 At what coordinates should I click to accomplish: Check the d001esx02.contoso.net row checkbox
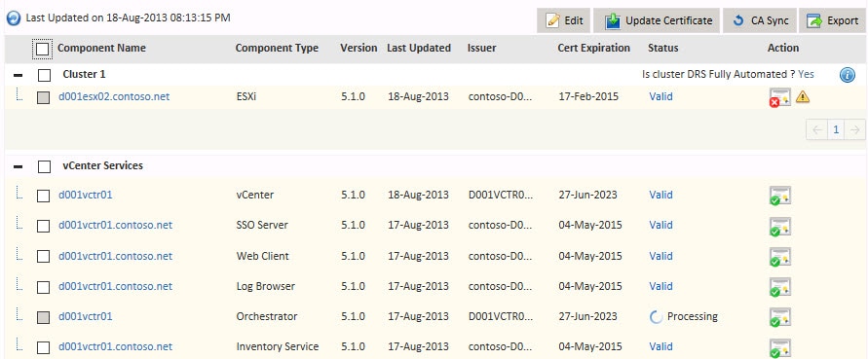pyautogui.click(x=43, y=97)
